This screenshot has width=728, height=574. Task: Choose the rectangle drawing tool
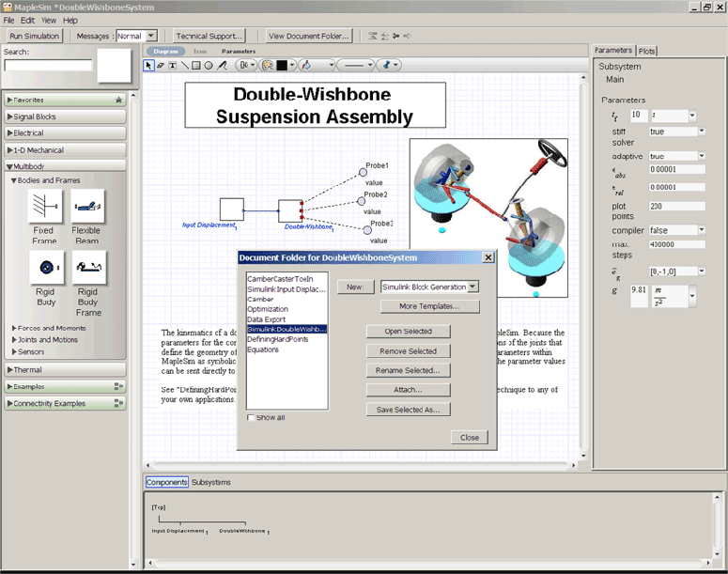click(x=196, y=66)
